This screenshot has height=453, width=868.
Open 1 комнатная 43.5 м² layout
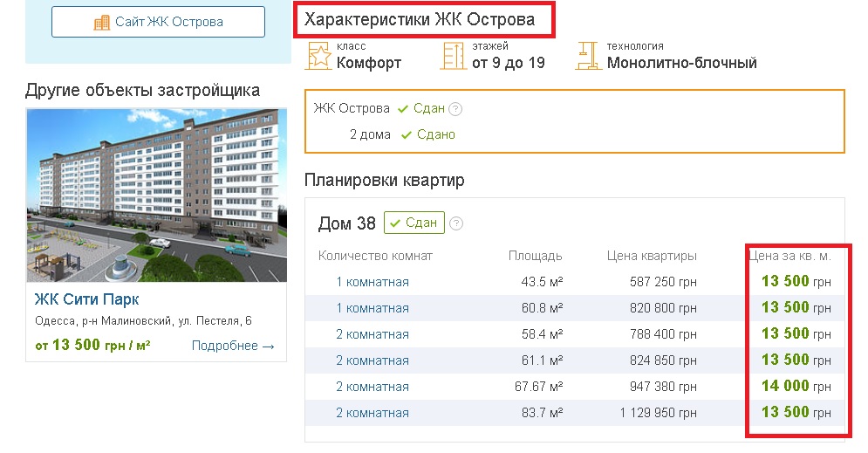(x=372, y=282)
